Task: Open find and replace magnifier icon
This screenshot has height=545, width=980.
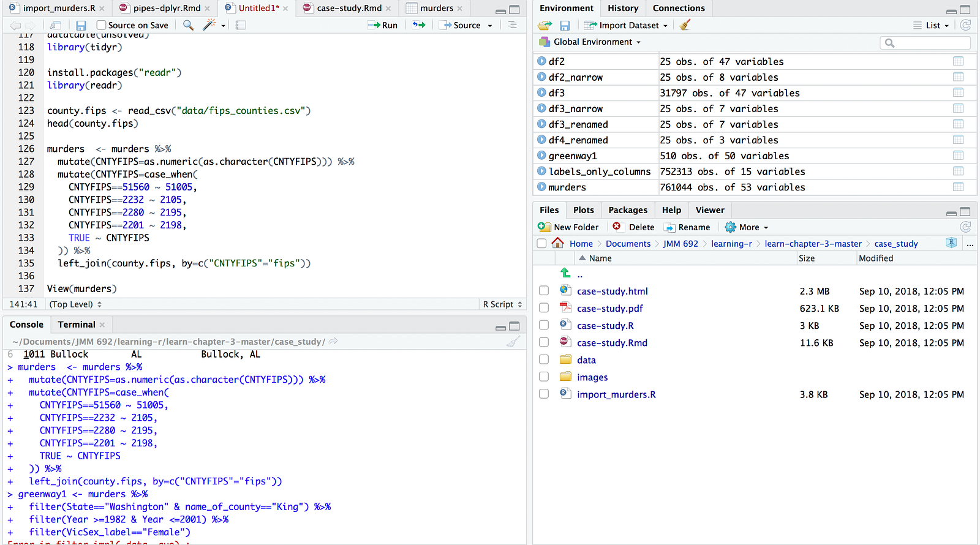Action: tap(188, 25)
